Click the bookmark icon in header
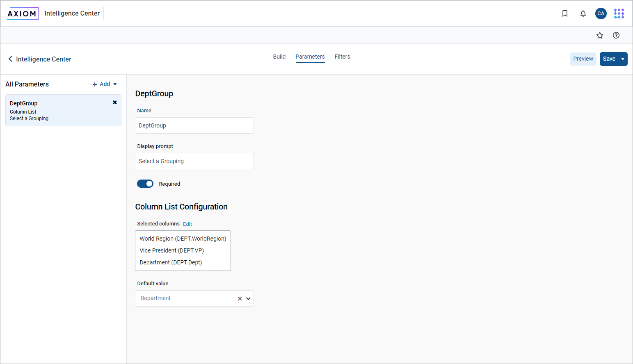This screenshot has height=364, width=633. coord(565,14)
